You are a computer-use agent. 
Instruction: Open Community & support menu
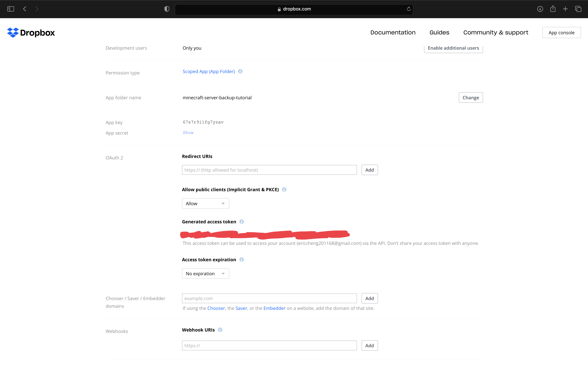tap(496, 33)
